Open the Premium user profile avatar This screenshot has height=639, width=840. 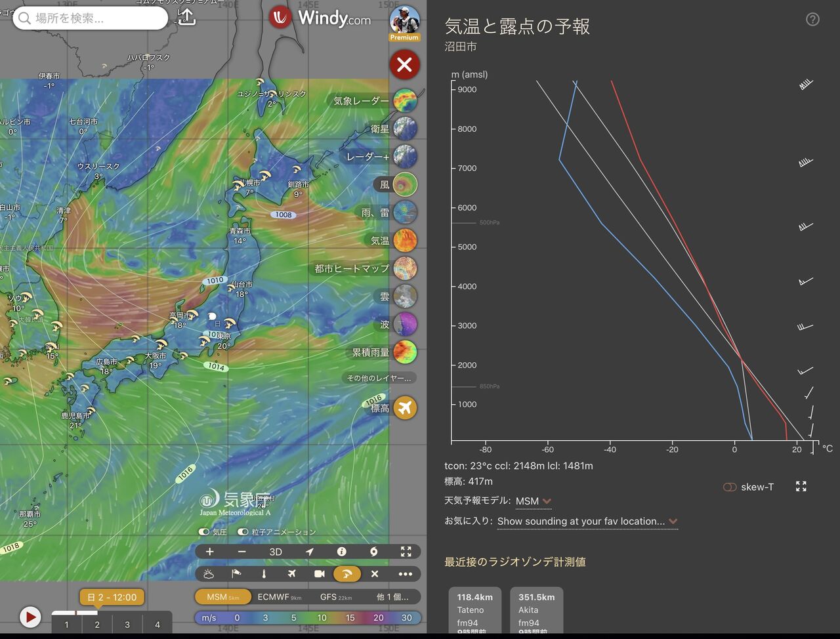tap(404, 23)
